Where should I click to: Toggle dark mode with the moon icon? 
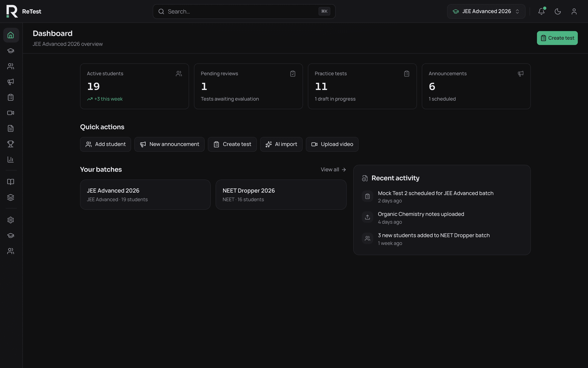[558, 11]
